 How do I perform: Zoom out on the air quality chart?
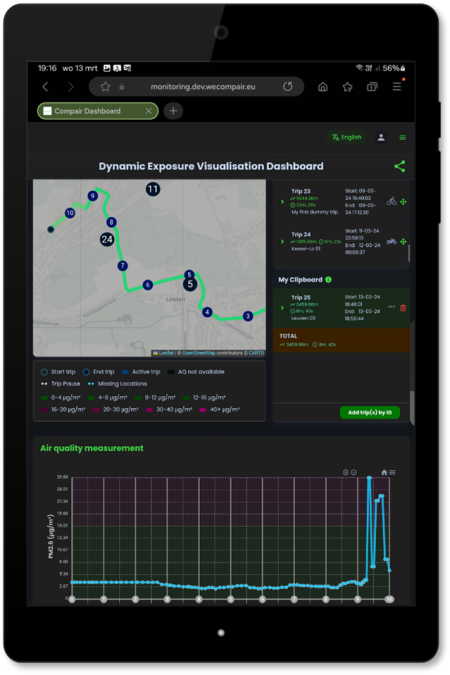point(354,472)
